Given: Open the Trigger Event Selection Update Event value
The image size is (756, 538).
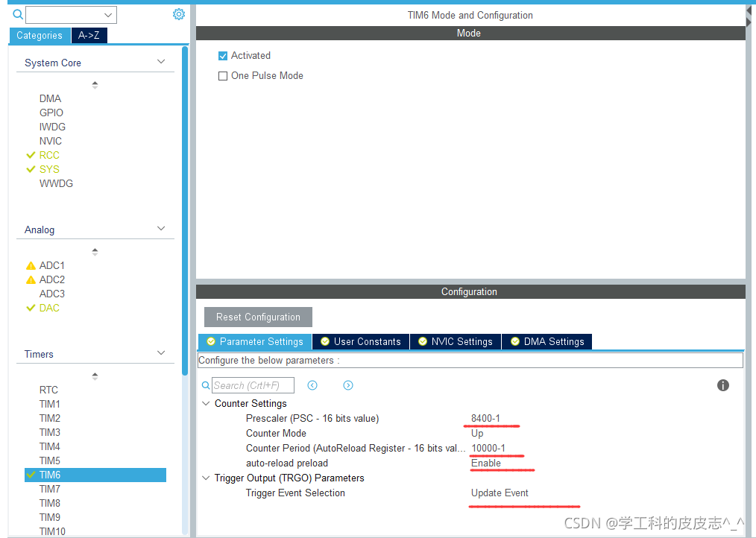Looking at the screenshot, I should coord(500,493).
